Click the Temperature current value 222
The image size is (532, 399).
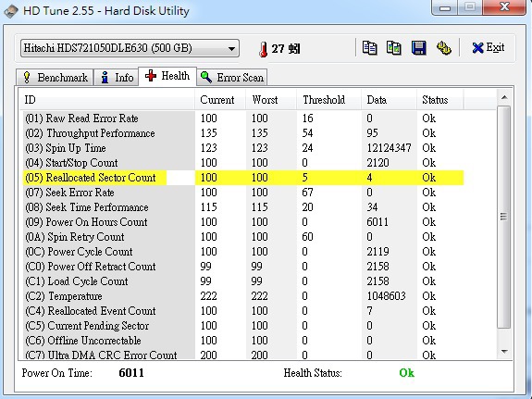[208, 296]
